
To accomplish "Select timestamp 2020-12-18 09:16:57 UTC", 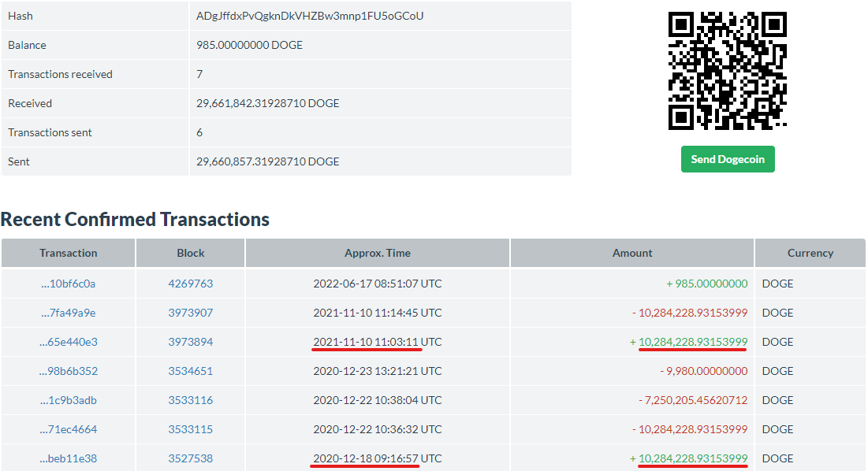I will [x=378, y=459].
